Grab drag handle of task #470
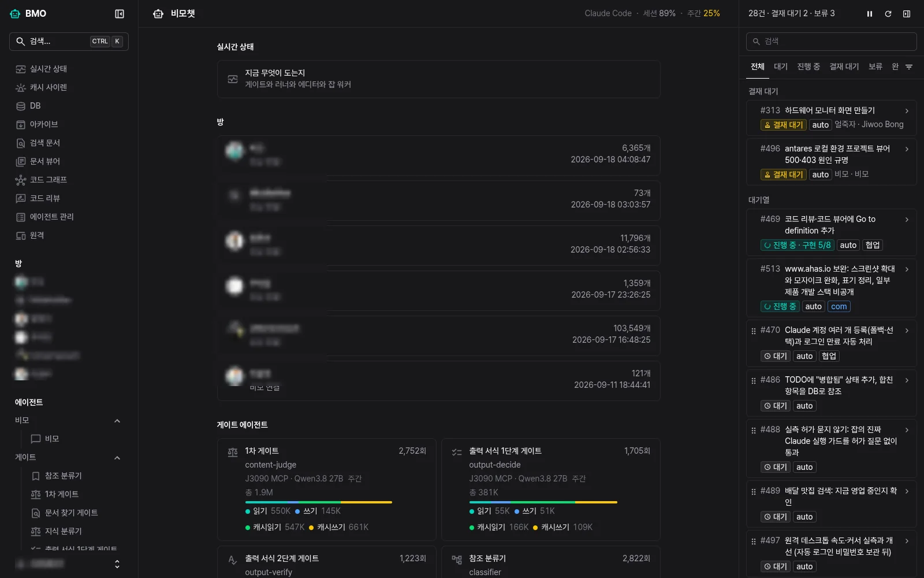924x578 pixels. click(753, 331)
